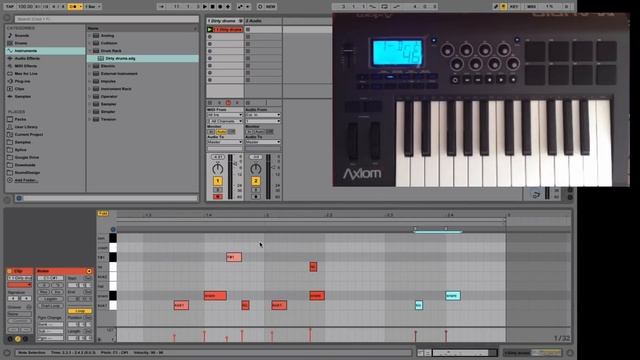Expand the Impulse instrument folder

click(x=89, y=81)
